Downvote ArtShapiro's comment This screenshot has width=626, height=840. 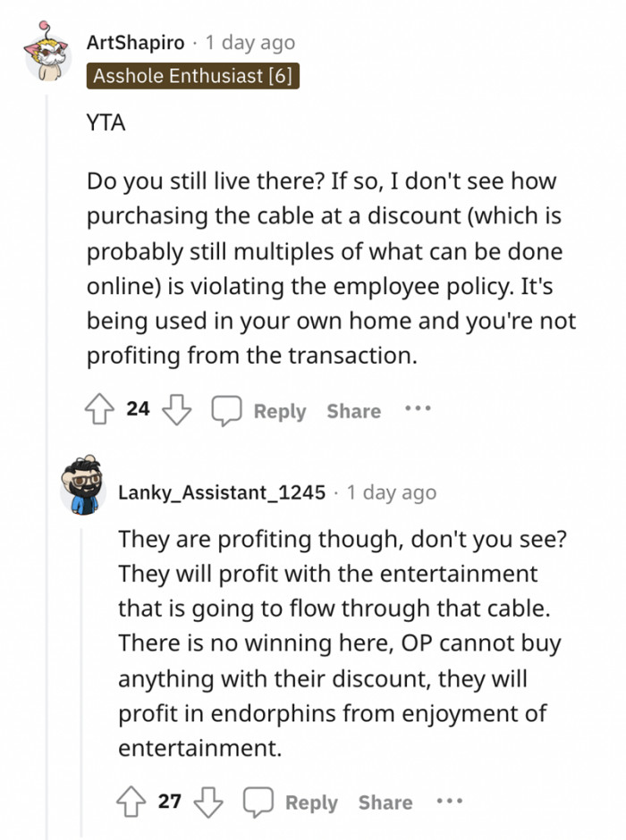pyautogui.click(x=178, y=409)
